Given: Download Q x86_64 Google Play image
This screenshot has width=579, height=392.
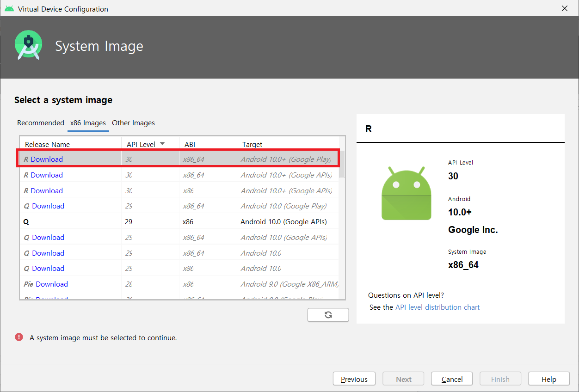Looking at the screenshot, I should pos(48,206).
